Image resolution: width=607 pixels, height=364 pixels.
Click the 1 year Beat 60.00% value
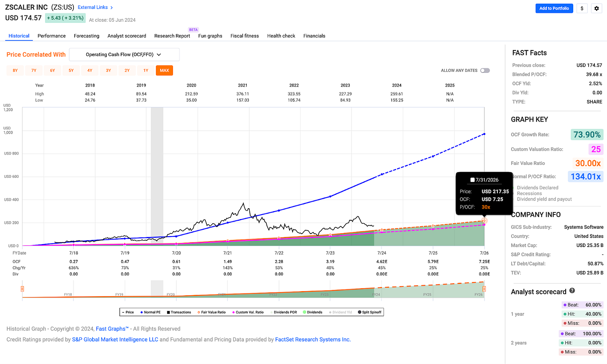594,305
